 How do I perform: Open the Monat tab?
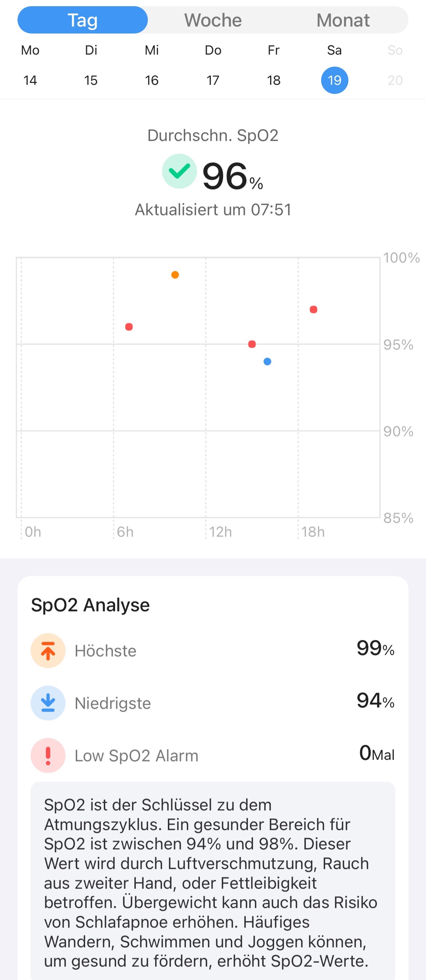click(x=343, y=20)
